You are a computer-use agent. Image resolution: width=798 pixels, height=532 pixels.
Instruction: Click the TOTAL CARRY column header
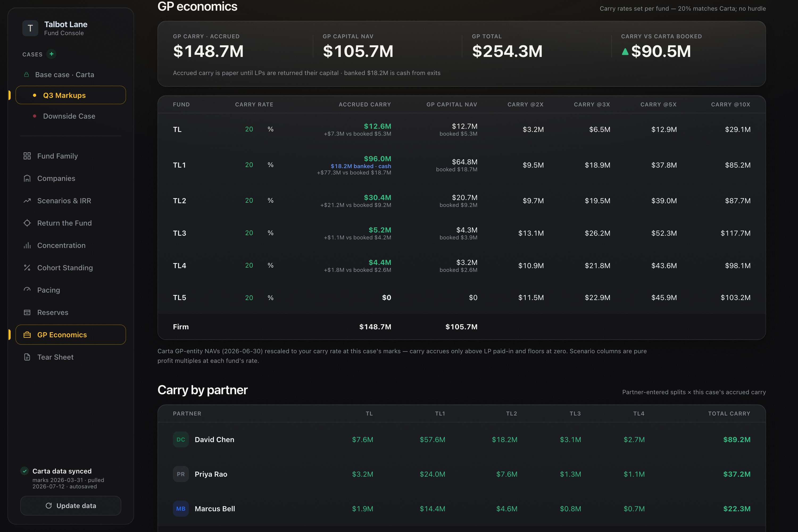[x=729, y=414]
